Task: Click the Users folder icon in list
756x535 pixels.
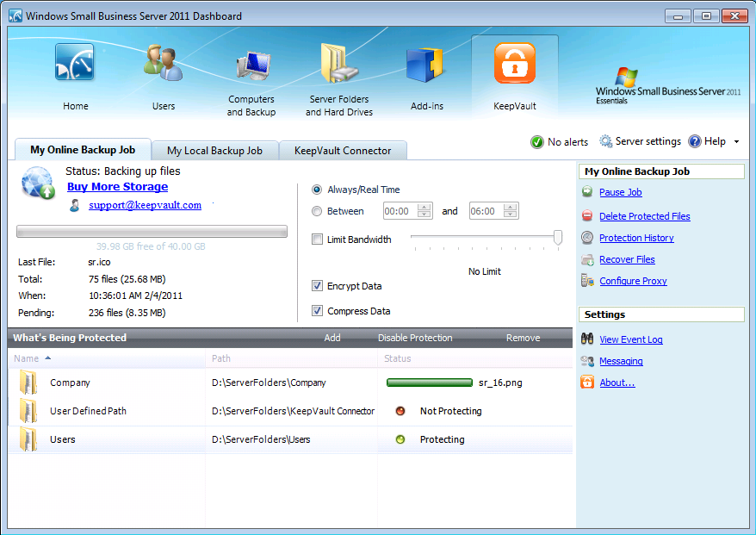Action: pos(28,439)
